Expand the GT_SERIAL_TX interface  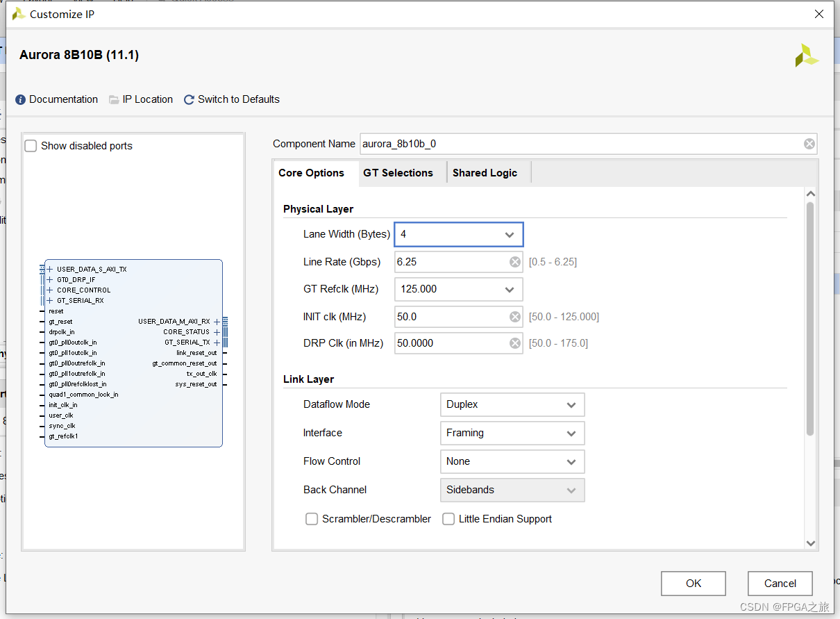coord(217,342)
